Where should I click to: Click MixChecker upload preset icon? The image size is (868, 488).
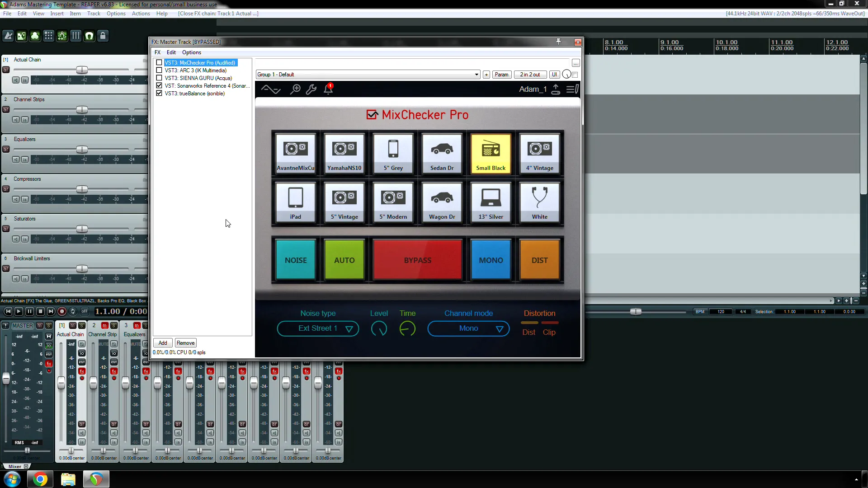click(x=556, y=89)
